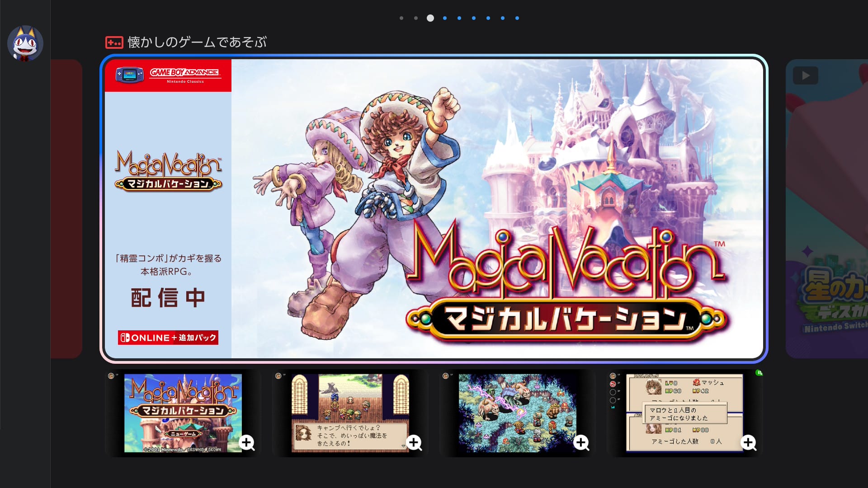This screenshot has width=868, height=488.
Task: Go to the second page indicator dot
Action: (x=416, y=18)
